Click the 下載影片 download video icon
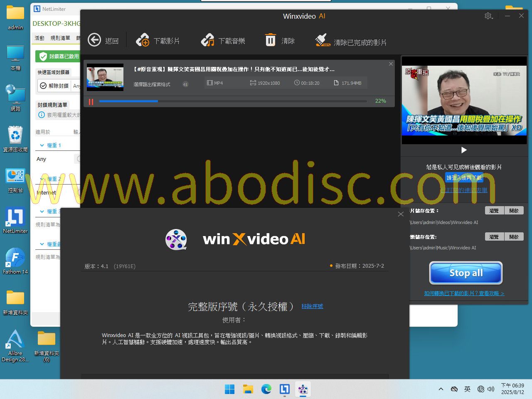Viewport: 532px width, 399px height. (143, 40)
